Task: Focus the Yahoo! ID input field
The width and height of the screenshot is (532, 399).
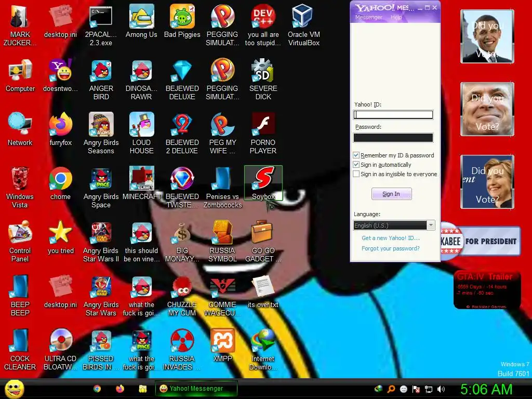Action: point(393,115)
